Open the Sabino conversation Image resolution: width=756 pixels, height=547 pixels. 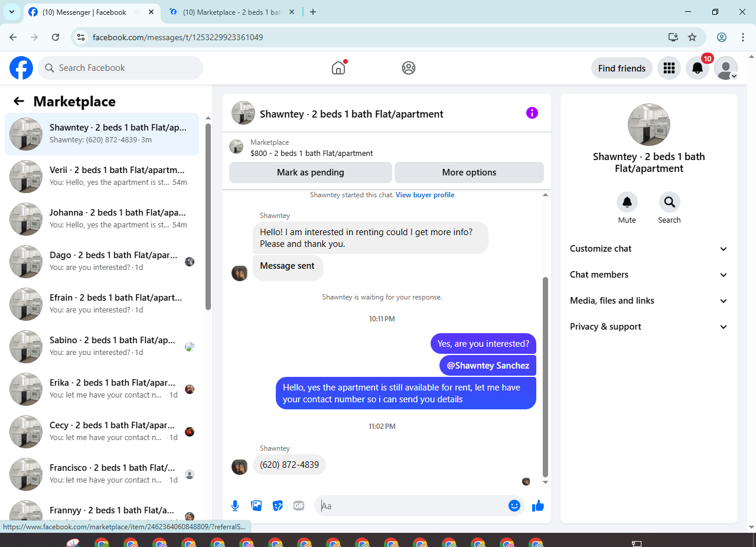102,347
